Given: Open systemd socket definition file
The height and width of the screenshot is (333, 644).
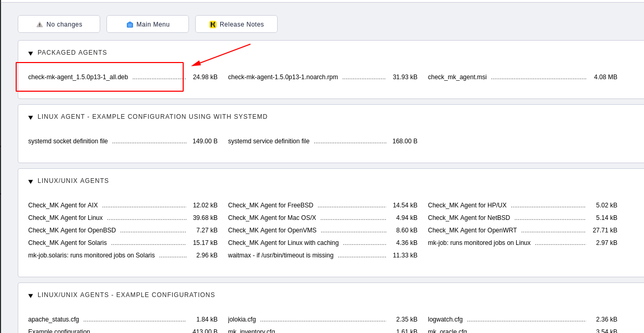Looking at the screenshot, I should coord(68,141).
